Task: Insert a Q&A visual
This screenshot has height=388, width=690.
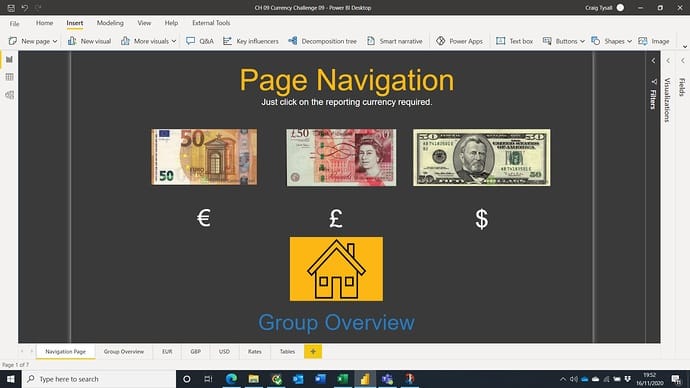Action: [200, 41]
